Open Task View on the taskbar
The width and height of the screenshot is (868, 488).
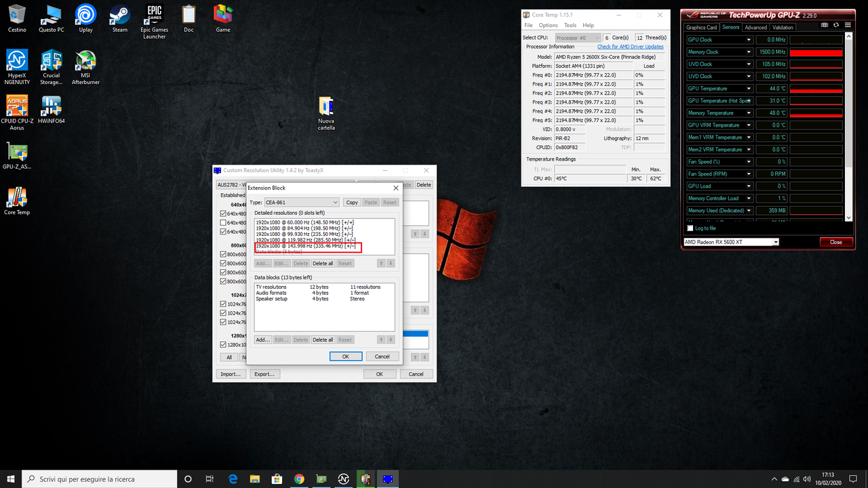(x=210, y=479)
